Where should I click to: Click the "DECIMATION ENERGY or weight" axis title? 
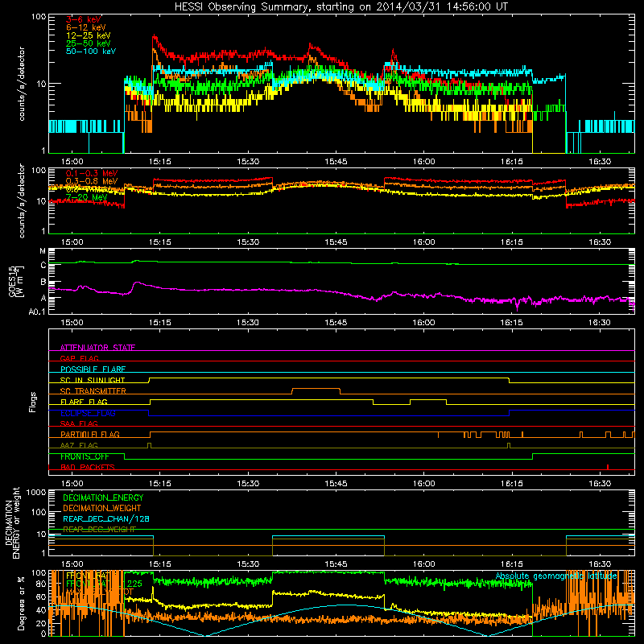tap(12, 522)
